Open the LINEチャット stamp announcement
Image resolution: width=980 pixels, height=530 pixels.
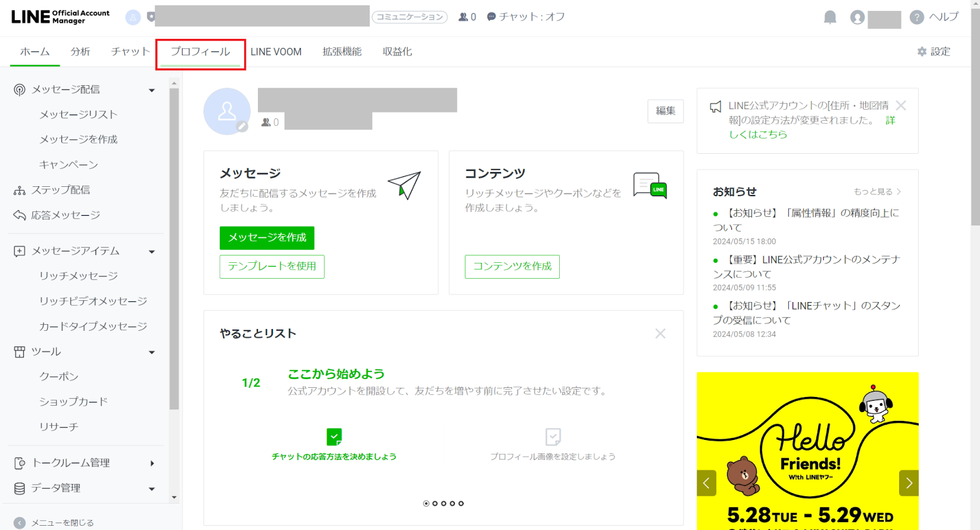click(x=806, y=312)
